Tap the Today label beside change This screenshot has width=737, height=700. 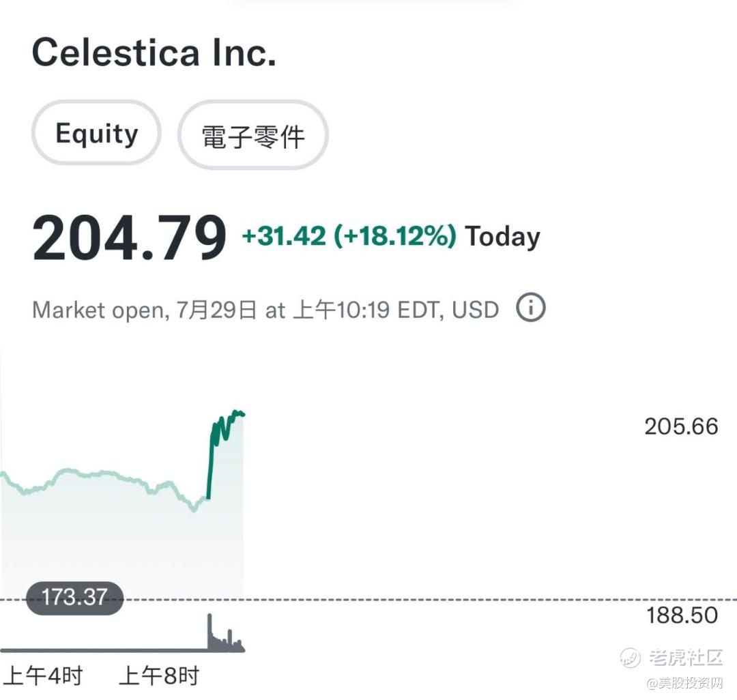(x=502, y=236)
